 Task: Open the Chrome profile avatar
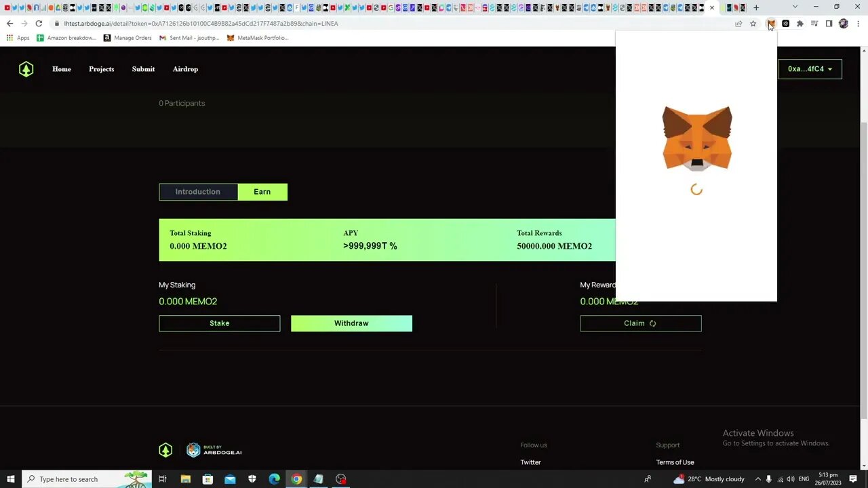pos(844,24)
